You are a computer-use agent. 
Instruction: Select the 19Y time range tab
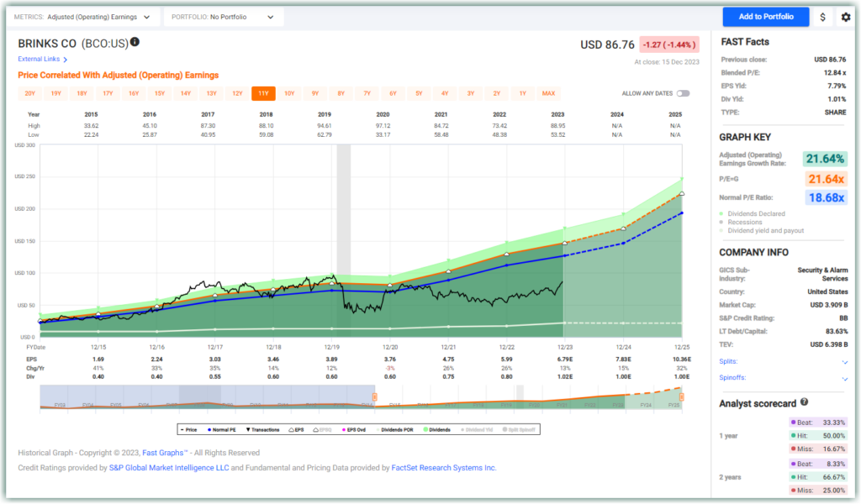point(56,94)
